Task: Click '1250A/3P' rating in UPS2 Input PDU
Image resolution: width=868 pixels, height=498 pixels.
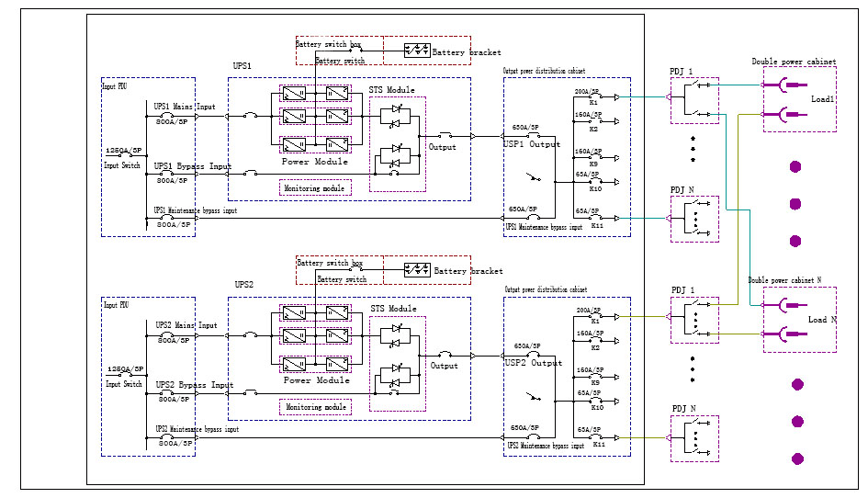Action: tap(126, 369)
